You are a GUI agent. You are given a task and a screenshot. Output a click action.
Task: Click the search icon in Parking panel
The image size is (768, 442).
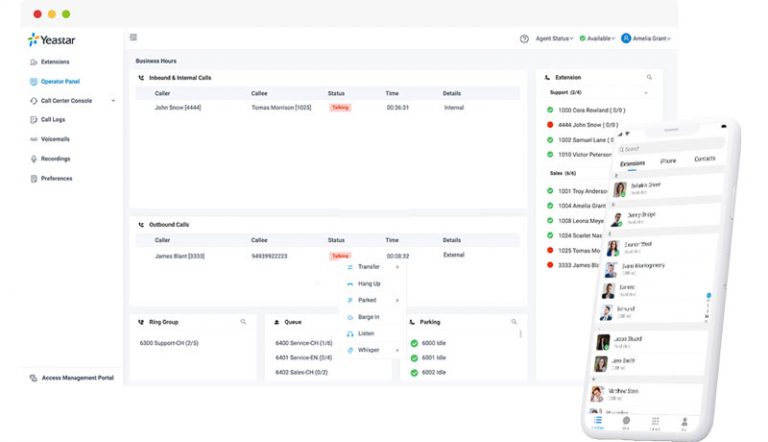[x=514, y=322]
